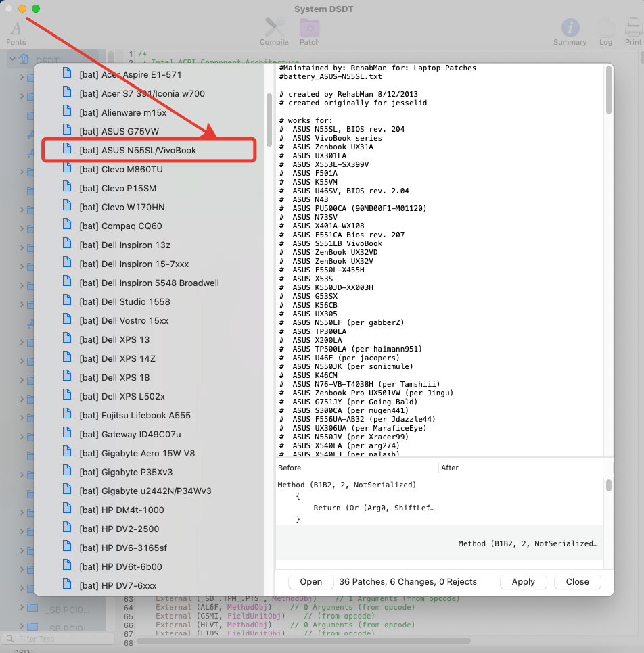Image resolution: width=644 pixels, height=653 pixels.
Task: Click file icon beside Dell XPS 13
Action: (x=67, y=338)
